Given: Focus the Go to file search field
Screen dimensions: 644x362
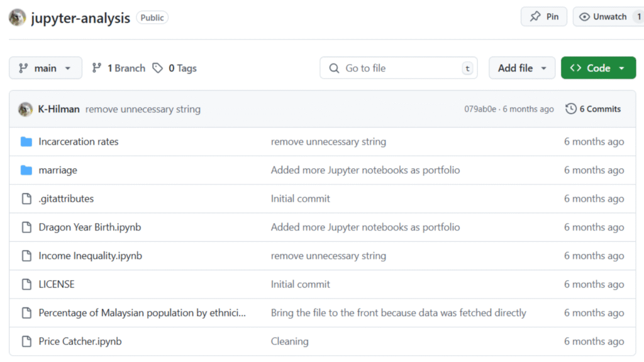Looking at the screenshot, I should (x=398, y=68).
